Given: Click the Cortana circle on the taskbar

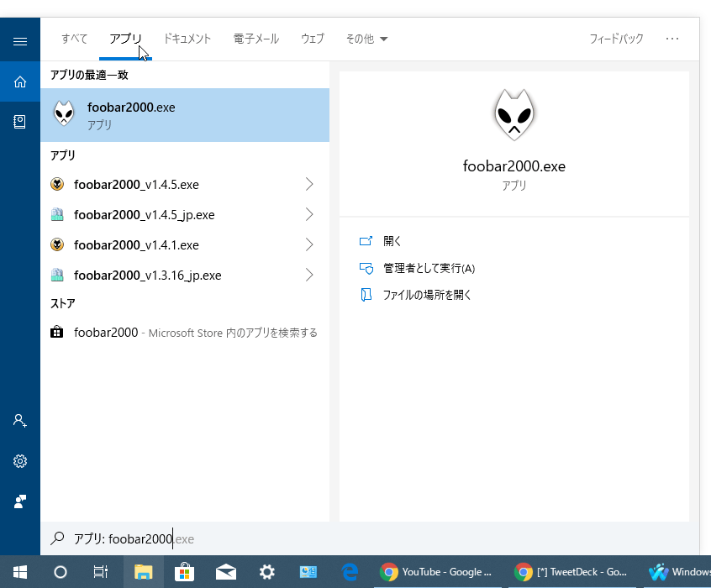Looking at the screenshot, I should click(61, 572).
